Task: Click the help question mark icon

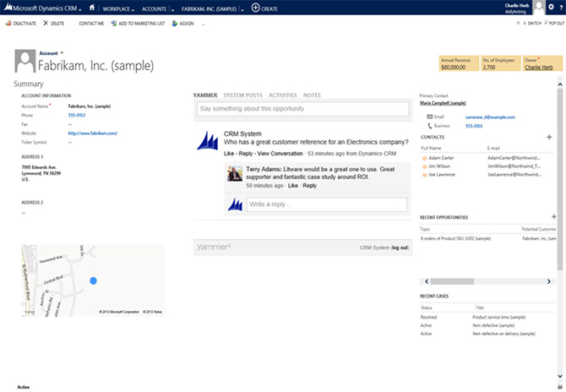Action: point(561,8)
